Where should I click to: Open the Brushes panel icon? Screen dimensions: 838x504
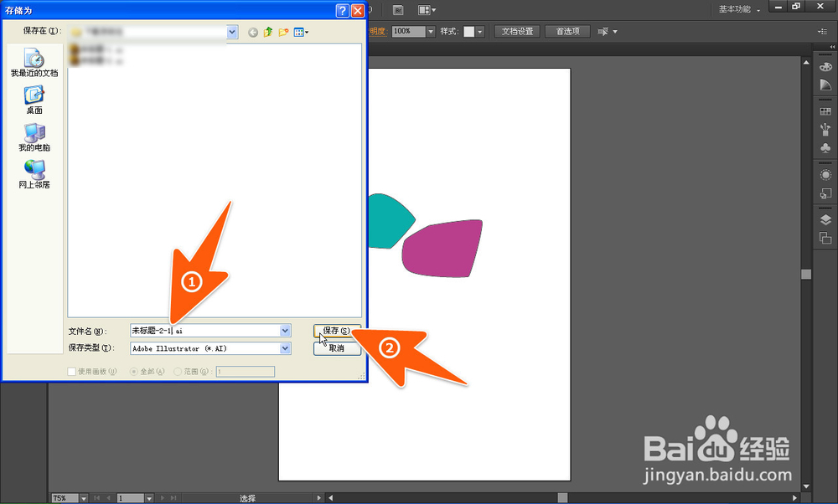(x=825, y=130)
